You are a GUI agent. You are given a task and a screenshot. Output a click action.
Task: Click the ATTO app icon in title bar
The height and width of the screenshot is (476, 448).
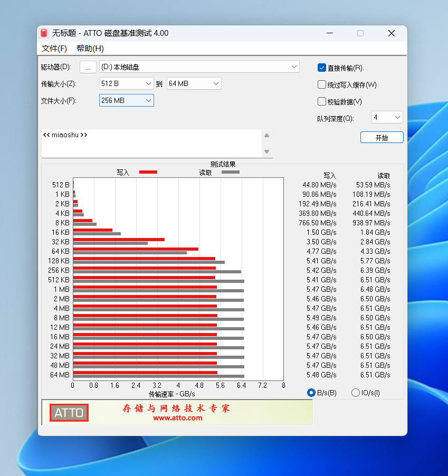[44, 33]
